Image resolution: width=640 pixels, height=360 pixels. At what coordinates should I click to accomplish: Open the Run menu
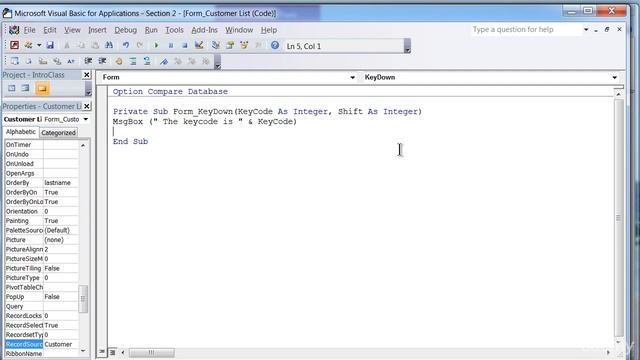pos(151,30)
